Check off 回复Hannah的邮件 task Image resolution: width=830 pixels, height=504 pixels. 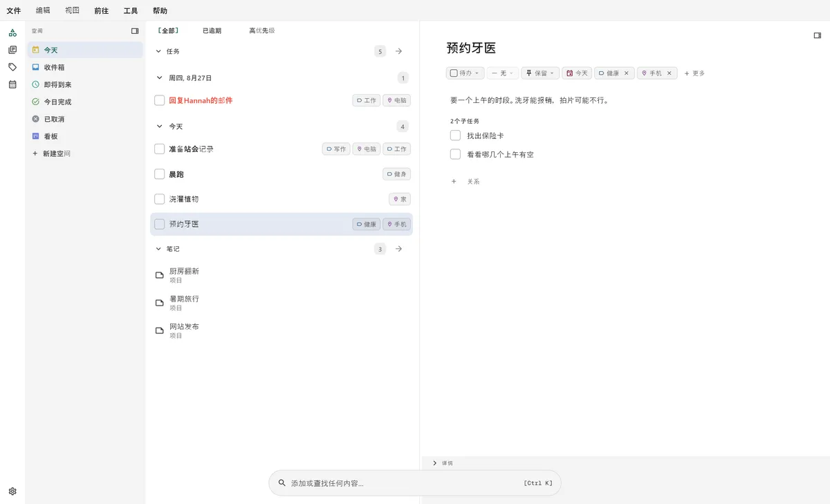click(x=160, y=100)
